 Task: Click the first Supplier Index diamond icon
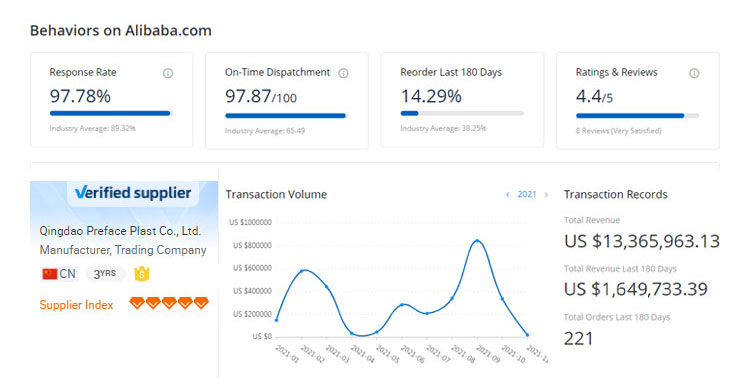coord(137,303)
